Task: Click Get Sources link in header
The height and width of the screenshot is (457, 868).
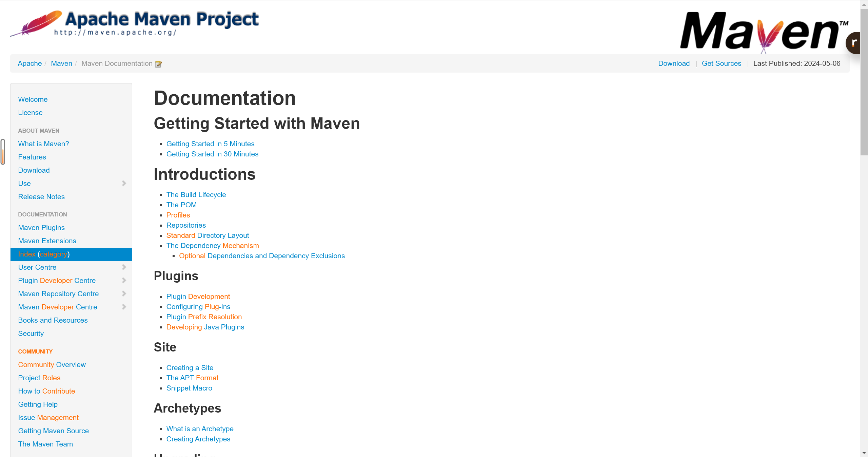Action: [721, 63]
